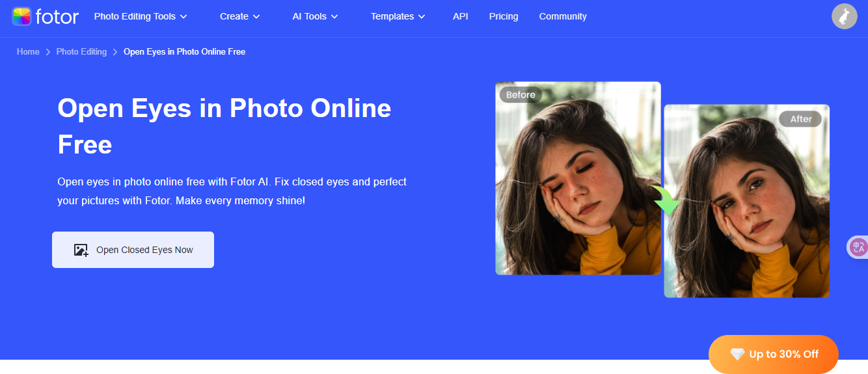The width and height of the screenshot is (868, 374).
Task: Visit the Community page
Action: [563, 16]
